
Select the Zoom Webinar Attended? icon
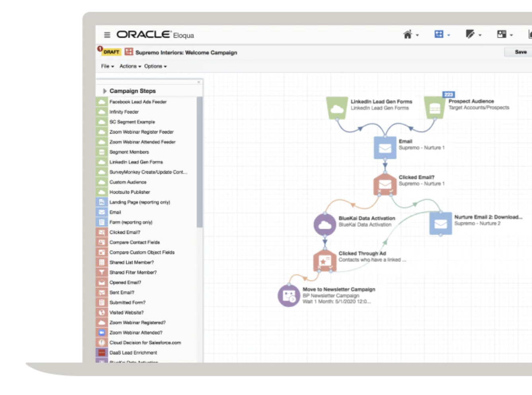point(102,332)
